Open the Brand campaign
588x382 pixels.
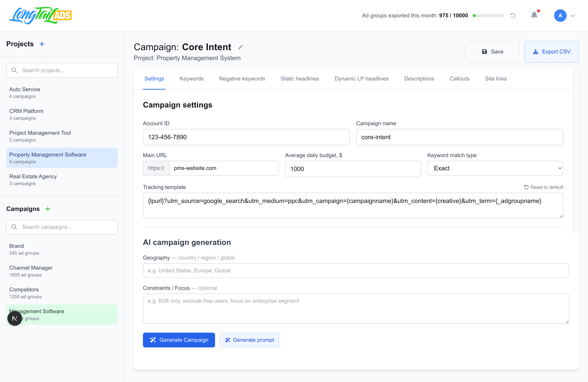[x=62, y=249]
